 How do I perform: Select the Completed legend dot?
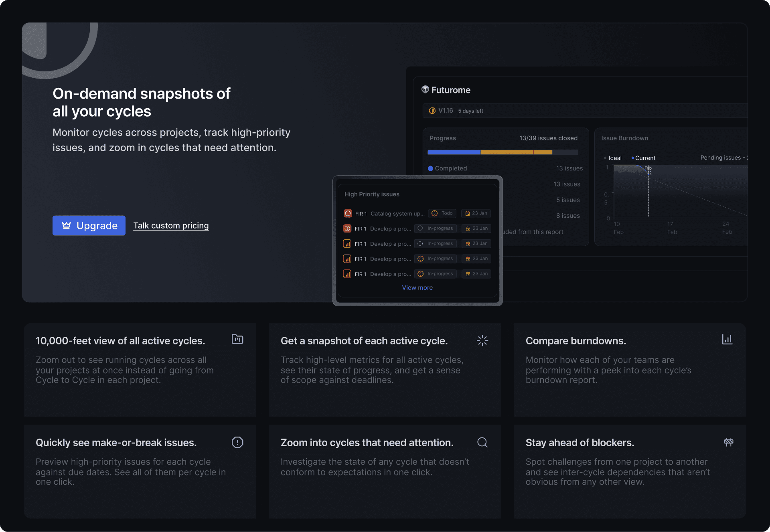pos(431,168)
